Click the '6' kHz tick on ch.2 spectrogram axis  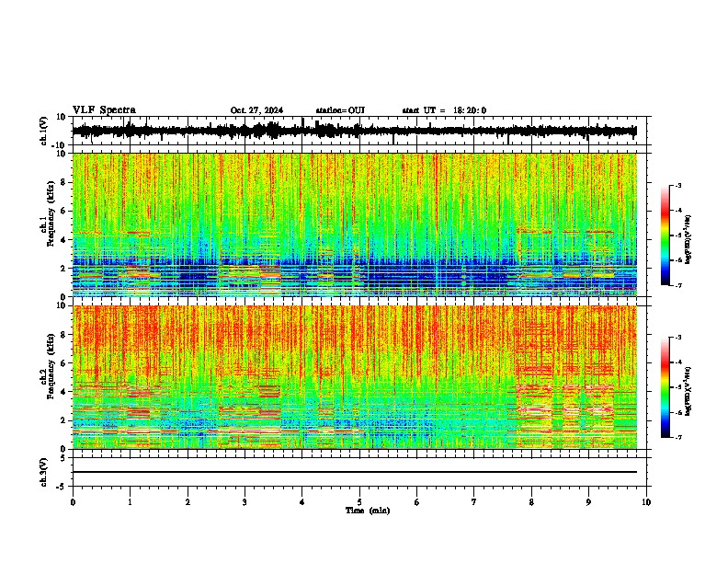[x=64, y=363]
